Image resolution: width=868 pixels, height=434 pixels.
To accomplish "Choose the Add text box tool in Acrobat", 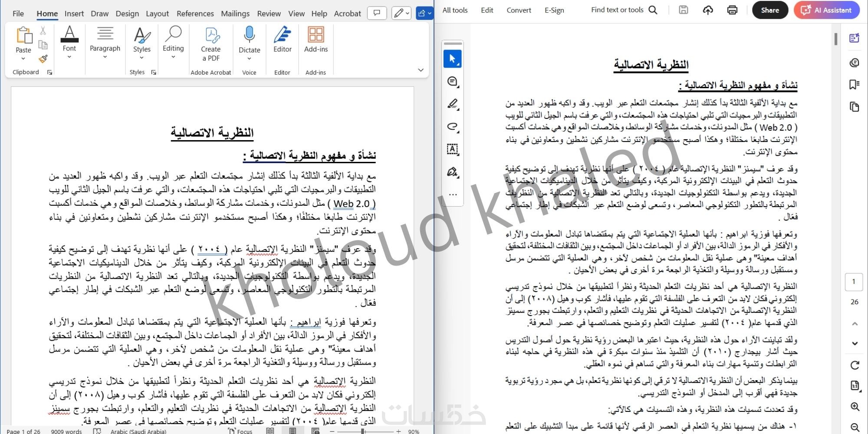I will click(x=453, y=149).
